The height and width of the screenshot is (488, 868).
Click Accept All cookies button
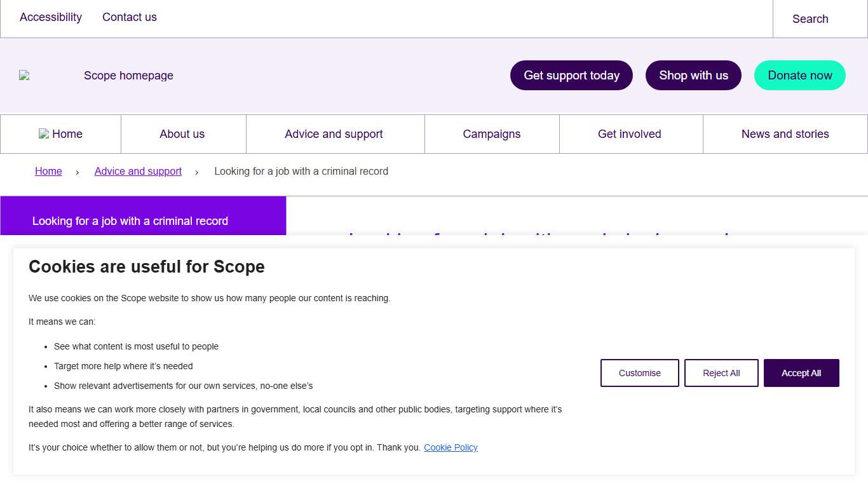pos(801,373)
